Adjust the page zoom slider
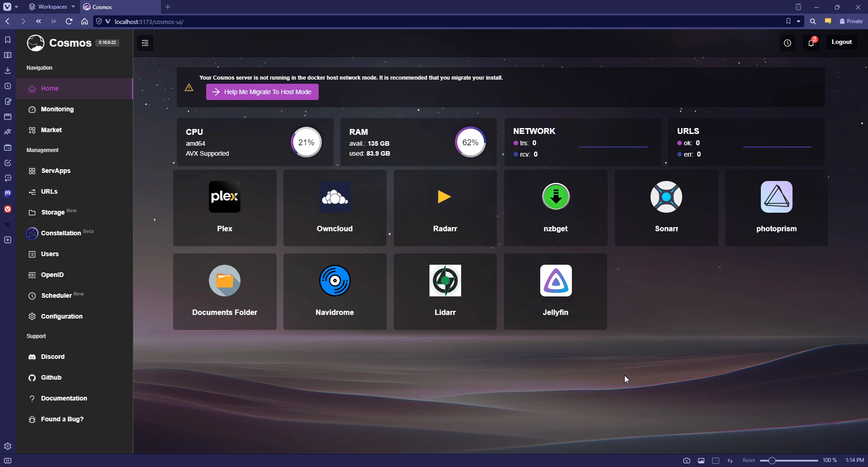Viewport: 868px width, 467px height. click(x=789, y=461)
